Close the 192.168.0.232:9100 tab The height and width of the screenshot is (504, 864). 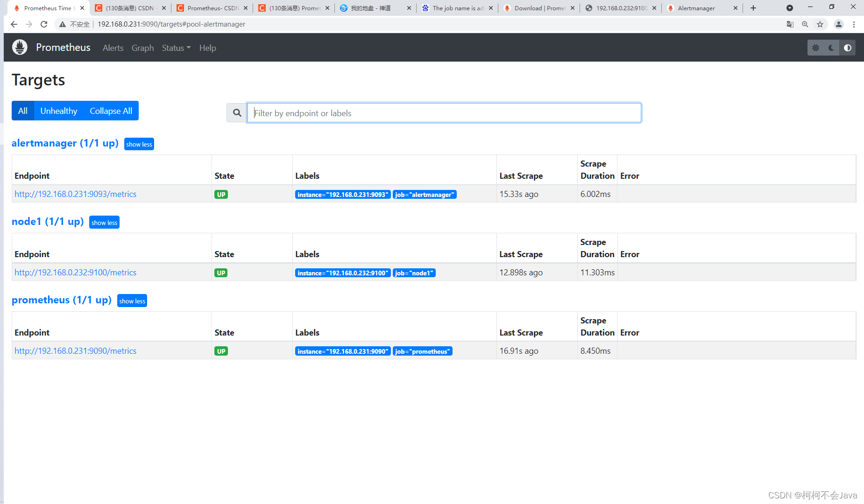[x=654, y=8]
